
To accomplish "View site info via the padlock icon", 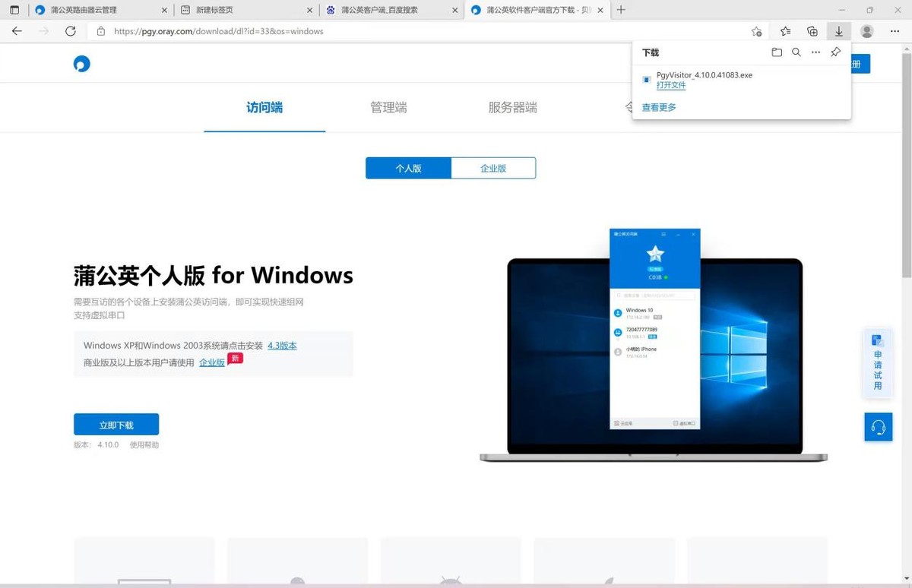I will pos(100,31).
